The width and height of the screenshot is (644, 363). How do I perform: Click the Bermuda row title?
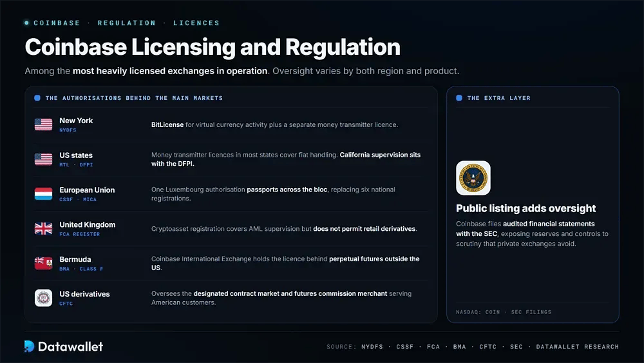point(75,259)
